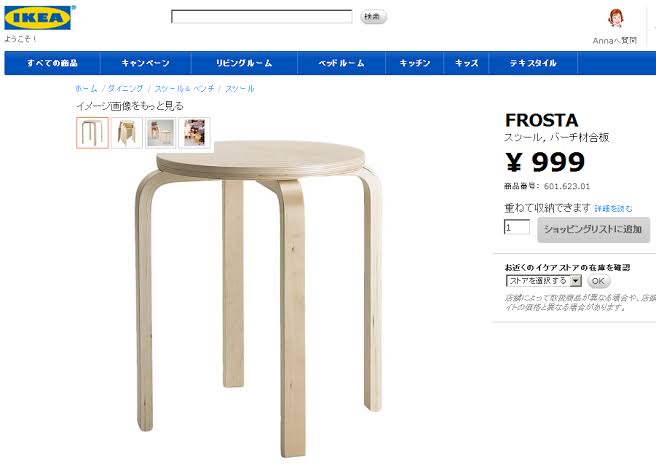Open the リビングルーム menu item
This screenshot has height=468, width=656.
click(244, 63)
